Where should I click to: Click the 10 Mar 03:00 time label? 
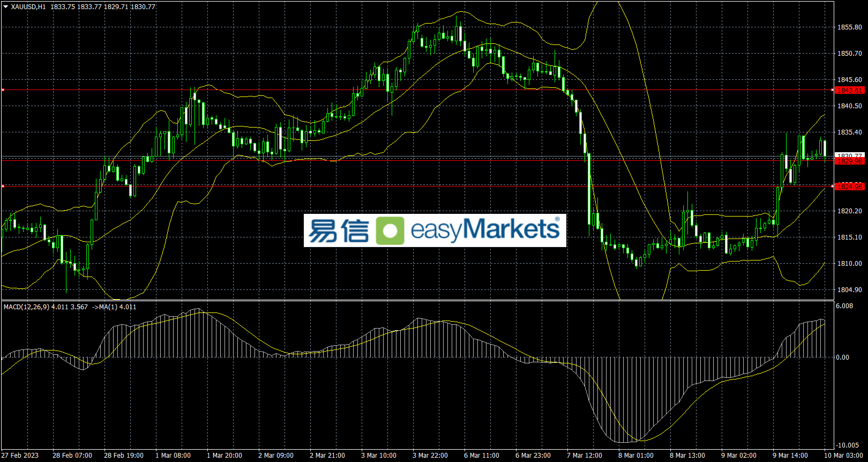tap(843, 455)
